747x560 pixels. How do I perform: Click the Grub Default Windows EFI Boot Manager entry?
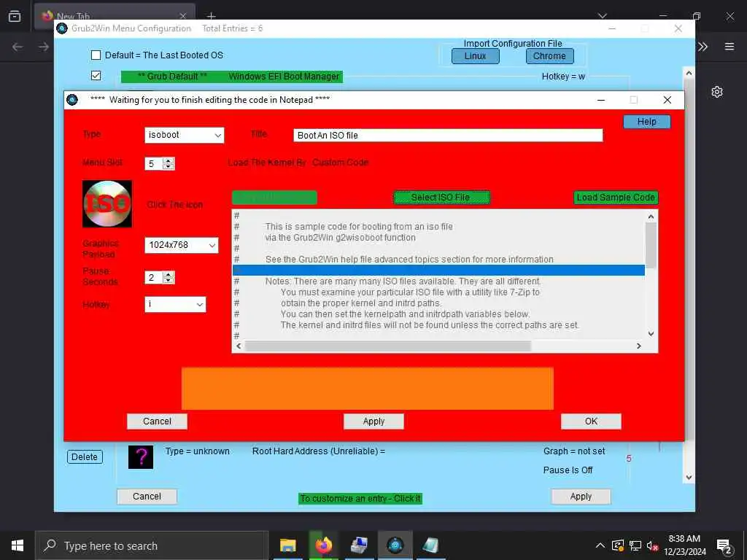(x=231, y=77)
